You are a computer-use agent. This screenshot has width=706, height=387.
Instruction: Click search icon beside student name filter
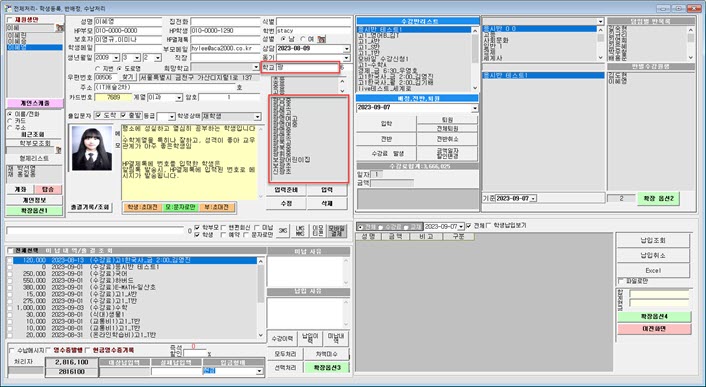tap(59, 28)
